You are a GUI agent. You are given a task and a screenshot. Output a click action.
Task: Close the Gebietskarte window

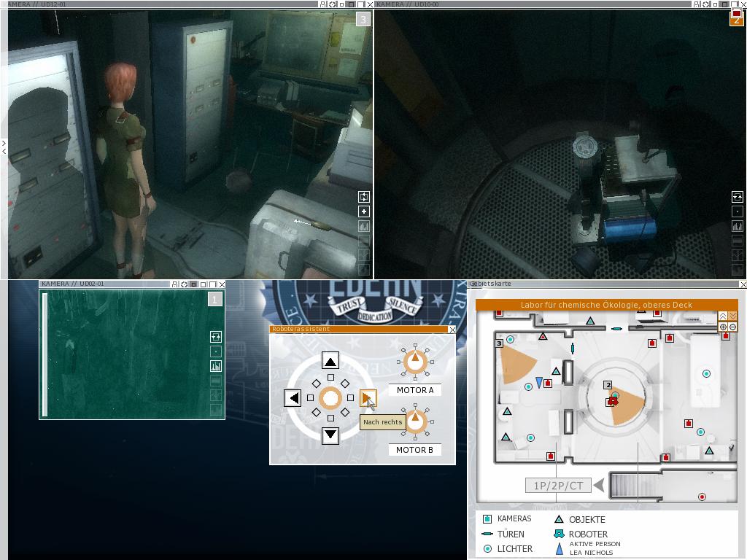pyautogui.click(x=743, y=284)
